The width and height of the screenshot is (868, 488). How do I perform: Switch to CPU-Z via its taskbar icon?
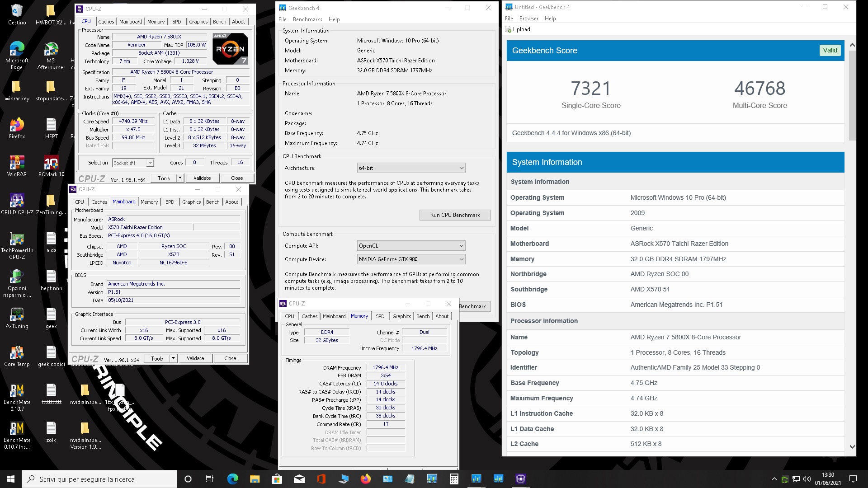click(x=521, y=479)
